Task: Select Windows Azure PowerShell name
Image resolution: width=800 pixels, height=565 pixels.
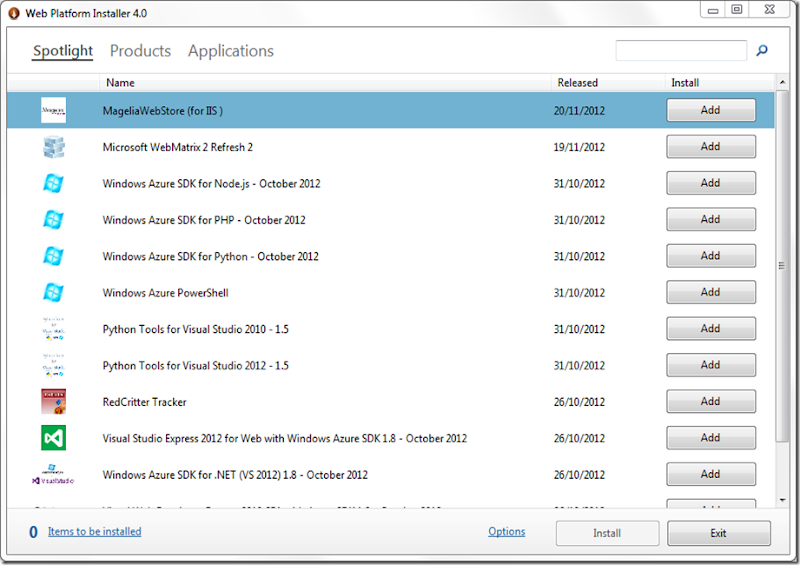Action: tap(165, 293)
